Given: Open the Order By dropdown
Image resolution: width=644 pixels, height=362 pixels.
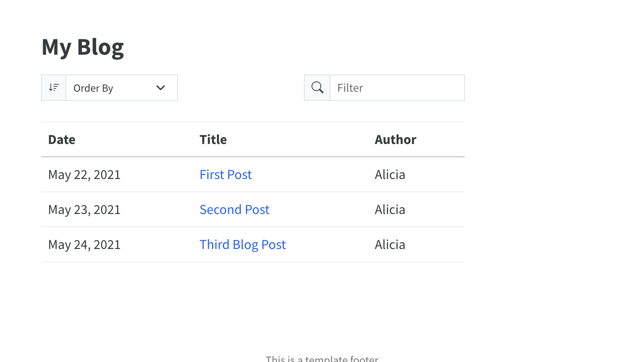Looking at the screenshot, I should tap(122, 88).
